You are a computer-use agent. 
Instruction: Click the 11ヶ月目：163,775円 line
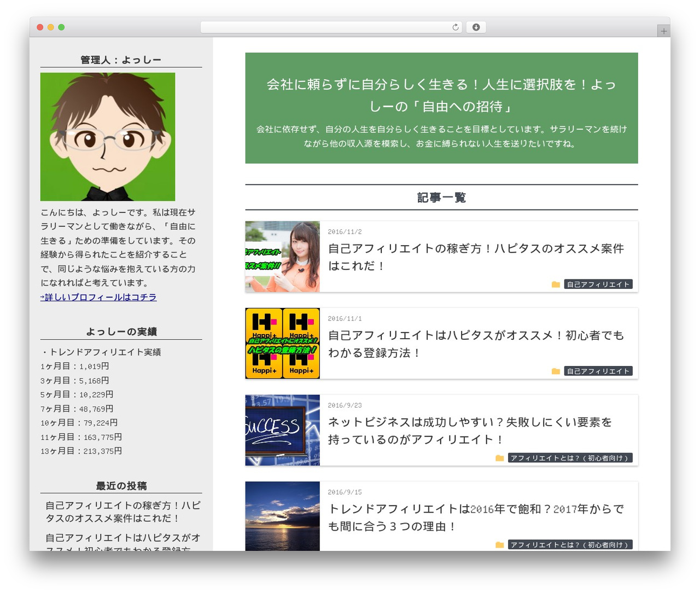81,437
